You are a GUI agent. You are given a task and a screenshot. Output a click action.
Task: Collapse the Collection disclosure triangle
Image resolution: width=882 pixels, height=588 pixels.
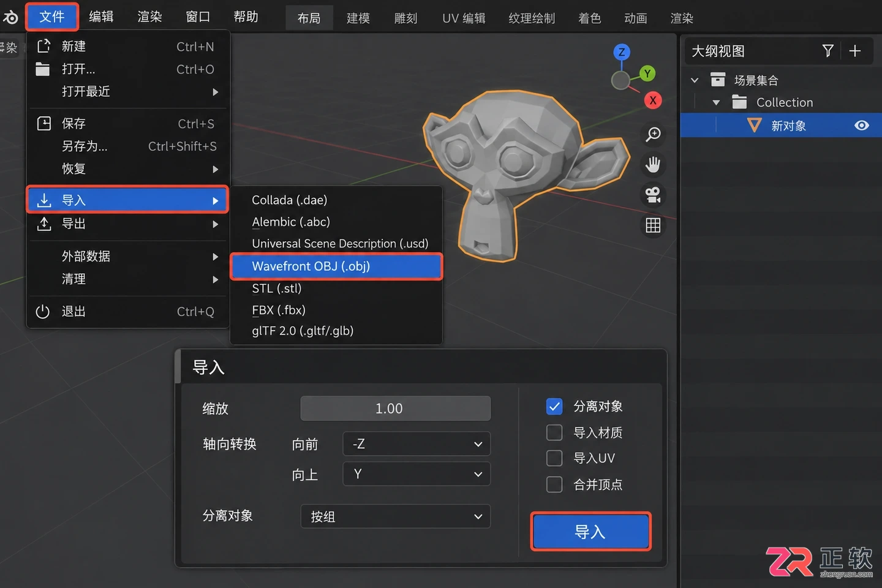pos(716,102)
